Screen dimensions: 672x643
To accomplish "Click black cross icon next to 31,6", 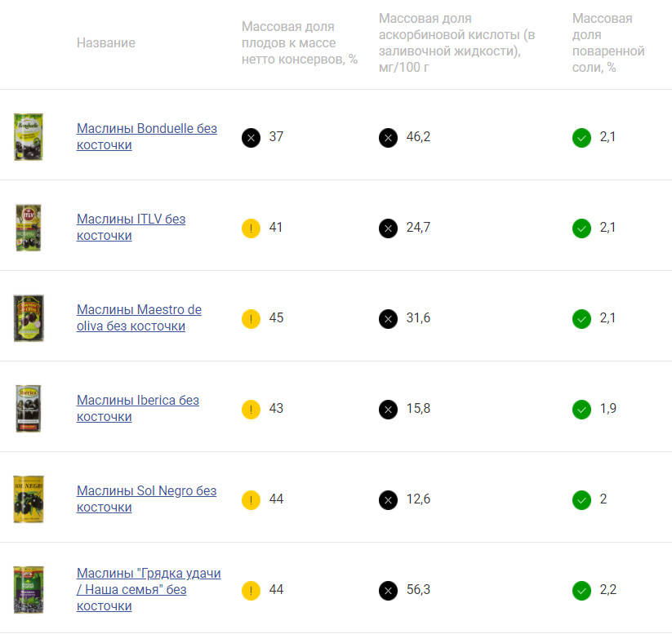I will point(389,319).
